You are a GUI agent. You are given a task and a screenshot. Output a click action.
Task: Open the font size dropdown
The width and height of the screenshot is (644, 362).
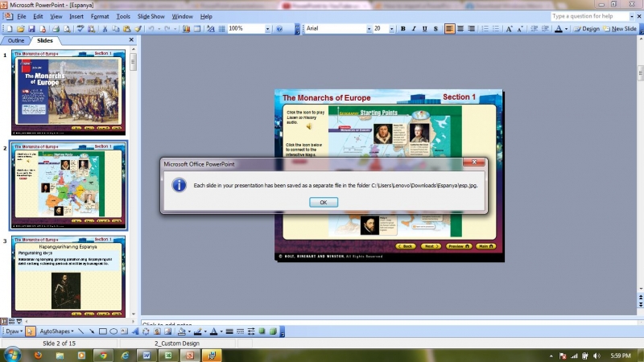coord(390,28)
